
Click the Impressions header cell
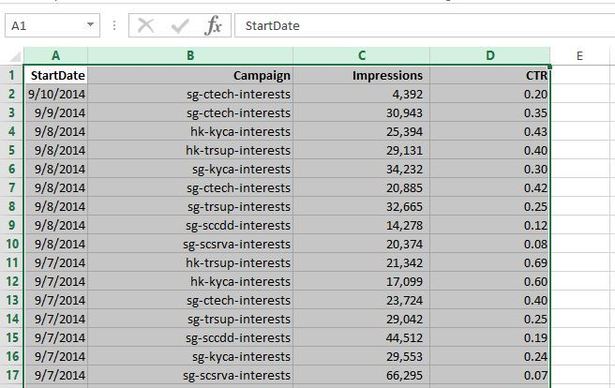pos(362,75)
